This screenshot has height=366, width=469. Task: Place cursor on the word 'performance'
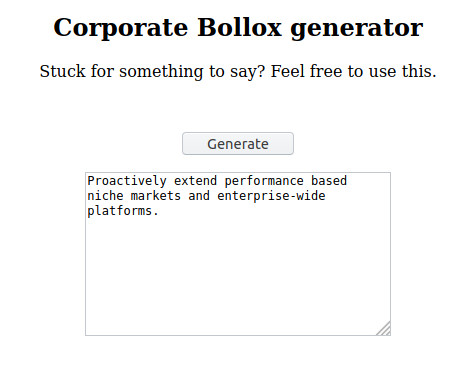264,181
